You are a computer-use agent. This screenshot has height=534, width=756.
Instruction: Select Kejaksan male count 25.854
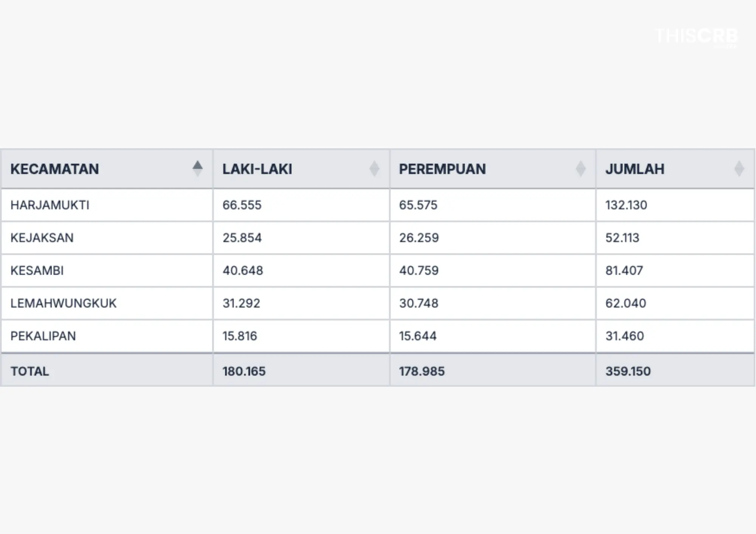tap(242, 238)
